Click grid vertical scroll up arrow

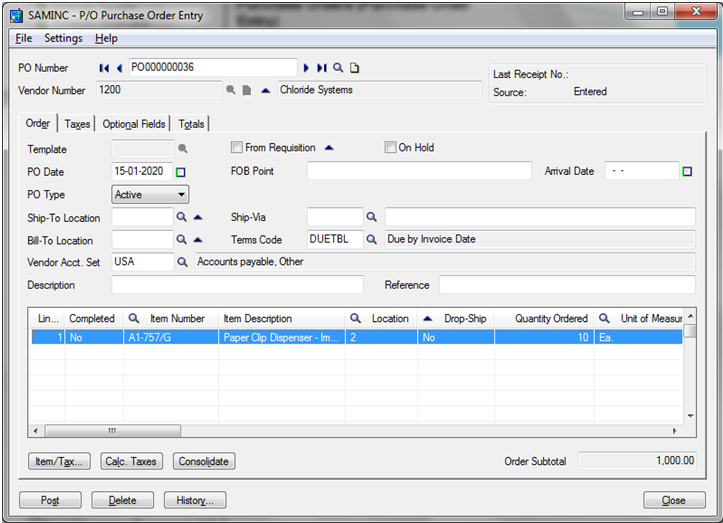click(690, 316)
